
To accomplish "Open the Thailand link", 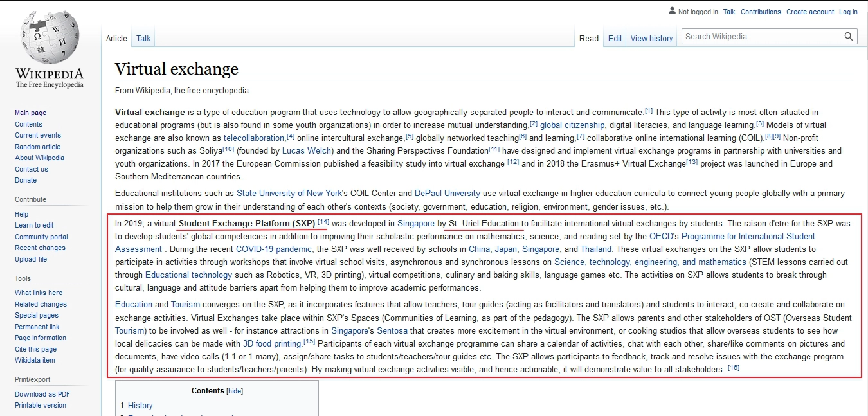I will click(596, 249).
